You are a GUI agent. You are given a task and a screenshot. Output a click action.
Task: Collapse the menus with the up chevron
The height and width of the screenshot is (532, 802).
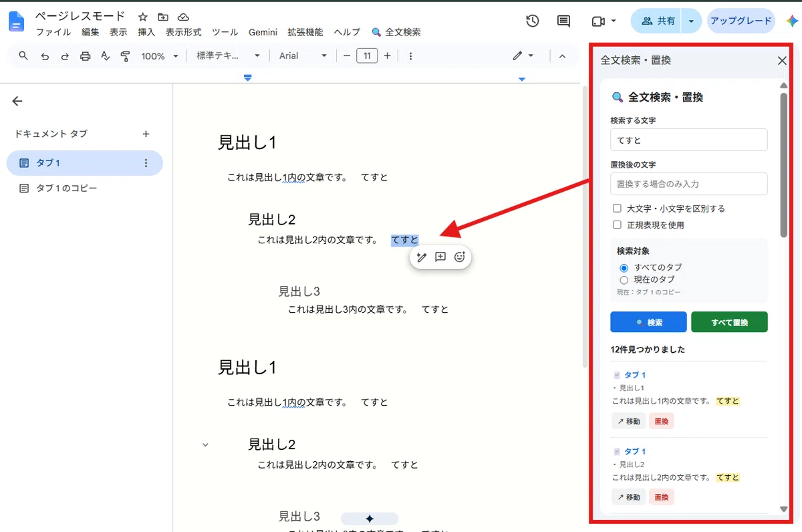point(562,56)
